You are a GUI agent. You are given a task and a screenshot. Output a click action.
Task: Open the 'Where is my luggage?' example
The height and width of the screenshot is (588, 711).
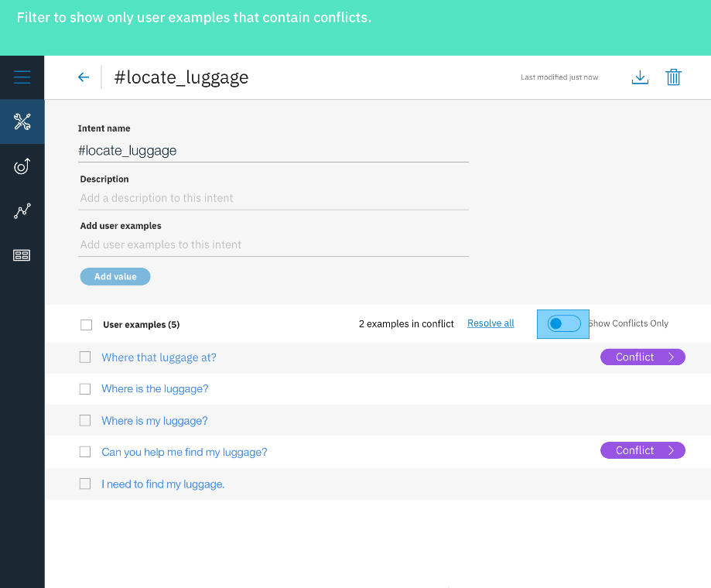pos(155,421)
